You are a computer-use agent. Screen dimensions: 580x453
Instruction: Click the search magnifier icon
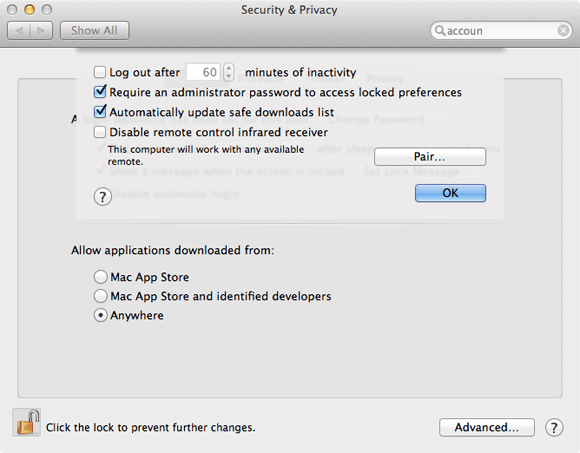(439, 30)
